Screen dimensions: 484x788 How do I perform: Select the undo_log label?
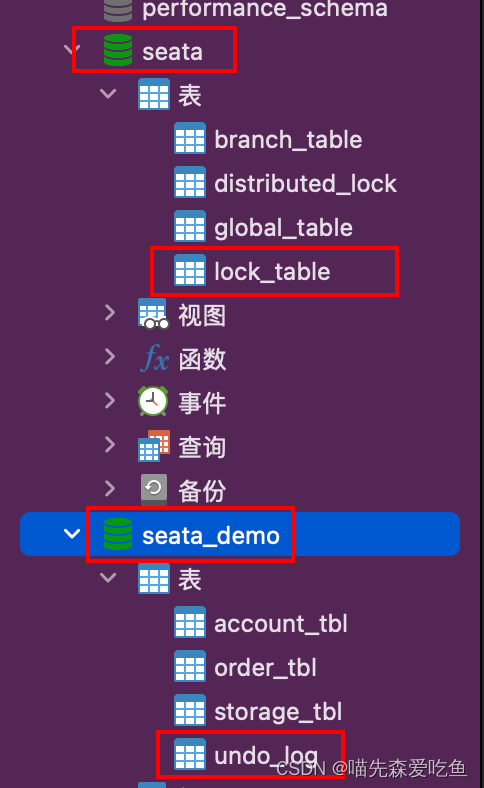[x=266, y=756]
